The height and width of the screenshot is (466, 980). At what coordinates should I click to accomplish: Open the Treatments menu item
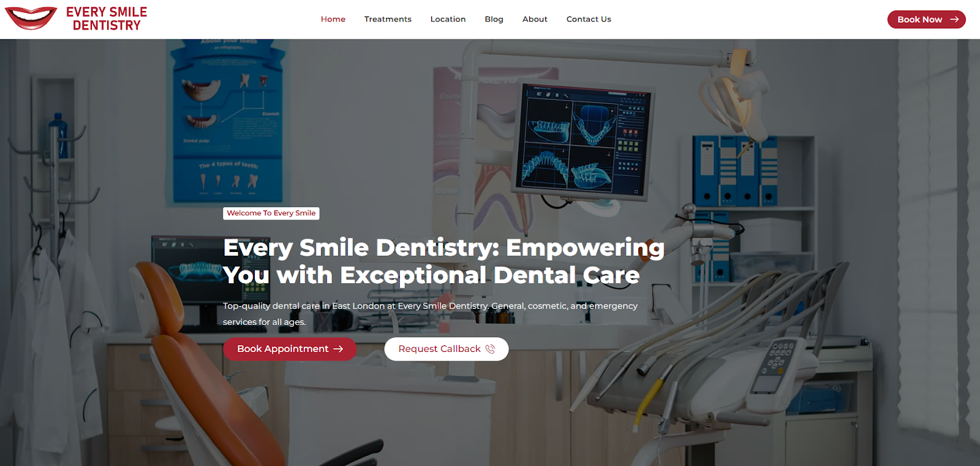[388, 19]
